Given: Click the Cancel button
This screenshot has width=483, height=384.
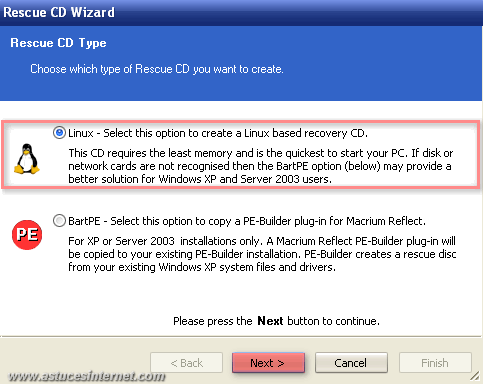Looking at the screenshot, I should [351, 363].
